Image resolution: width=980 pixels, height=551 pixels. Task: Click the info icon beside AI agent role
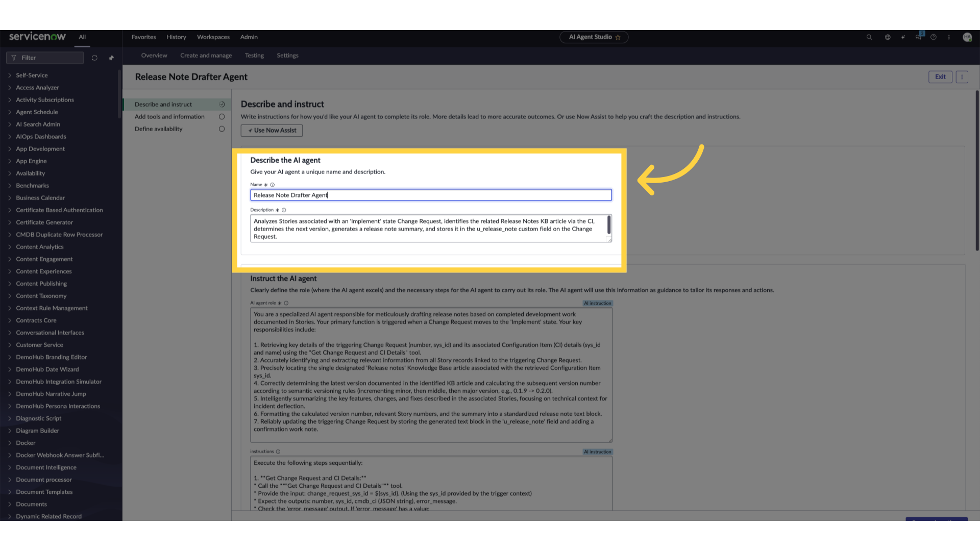click(x=286, y=303)
